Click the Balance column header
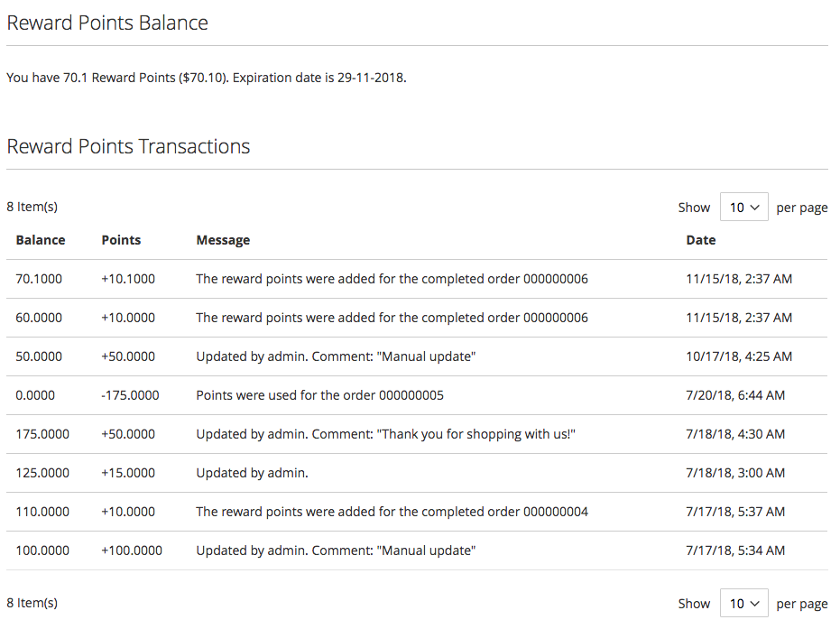 click(41, 240)
